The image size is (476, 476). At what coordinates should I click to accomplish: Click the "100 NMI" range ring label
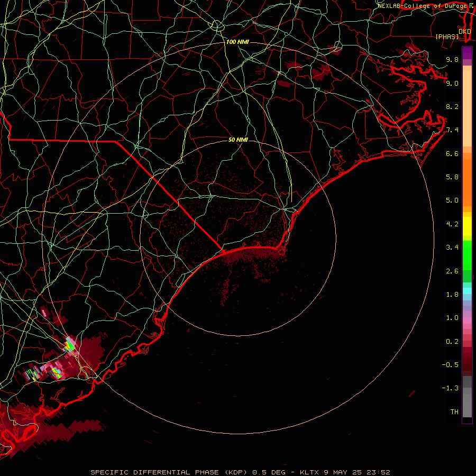[x=237, y=42]
